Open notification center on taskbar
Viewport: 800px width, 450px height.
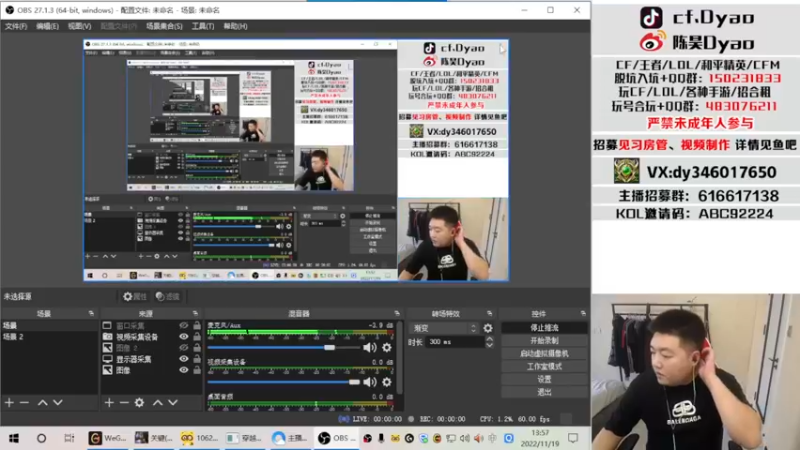point(573,438)
